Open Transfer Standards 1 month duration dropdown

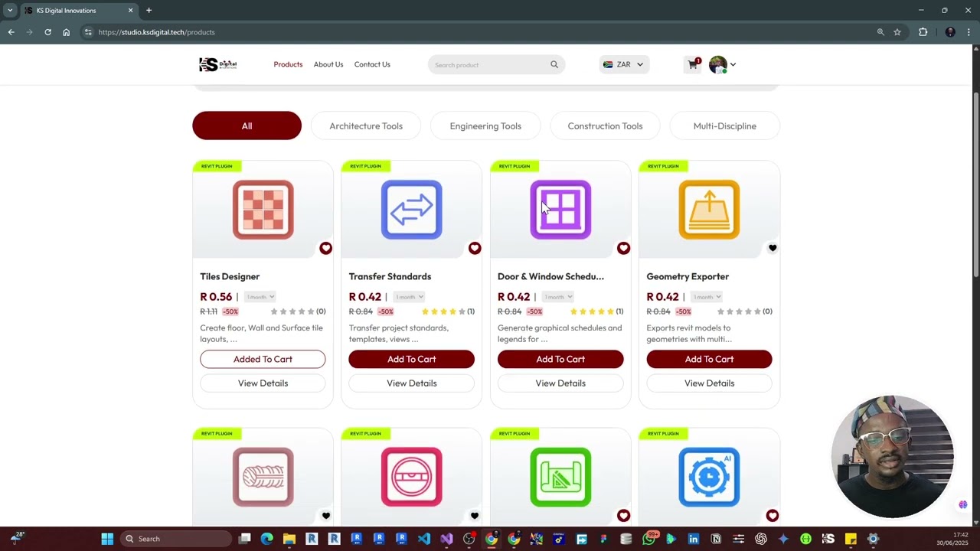[409, 297]
